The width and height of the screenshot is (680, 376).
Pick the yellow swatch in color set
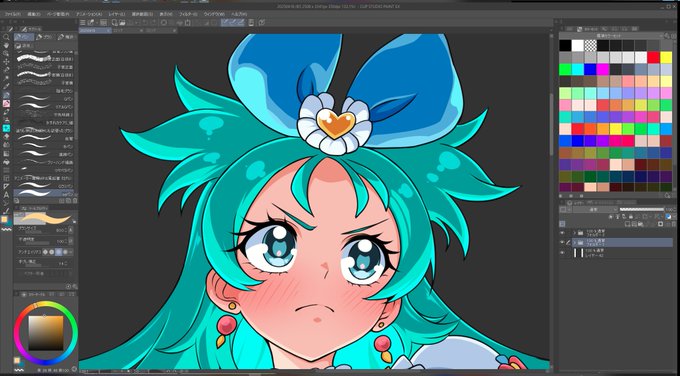(x=666, y=57)
